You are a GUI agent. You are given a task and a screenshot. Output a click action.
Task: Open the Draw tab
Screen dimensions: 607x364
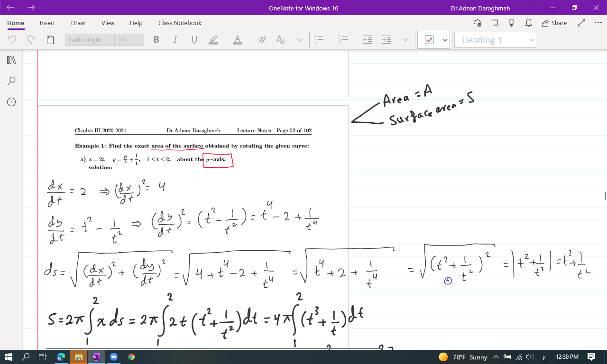(x=78, y=23)
